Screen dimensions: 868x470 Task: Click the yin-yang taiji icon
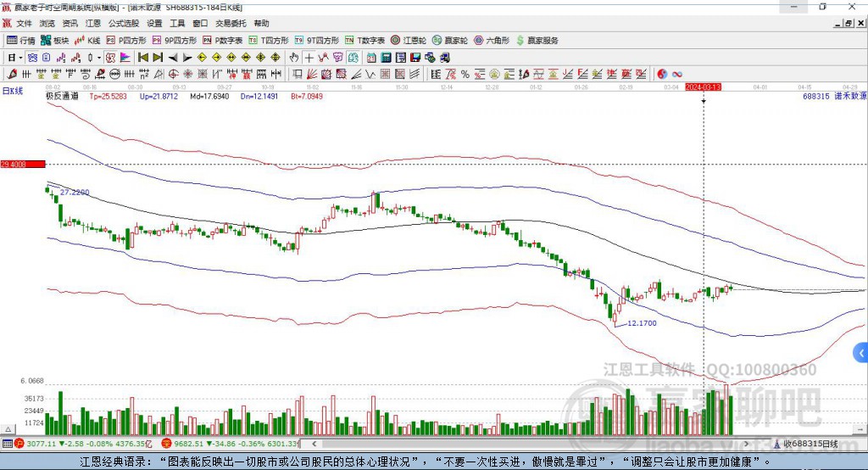tap(662, 75)
